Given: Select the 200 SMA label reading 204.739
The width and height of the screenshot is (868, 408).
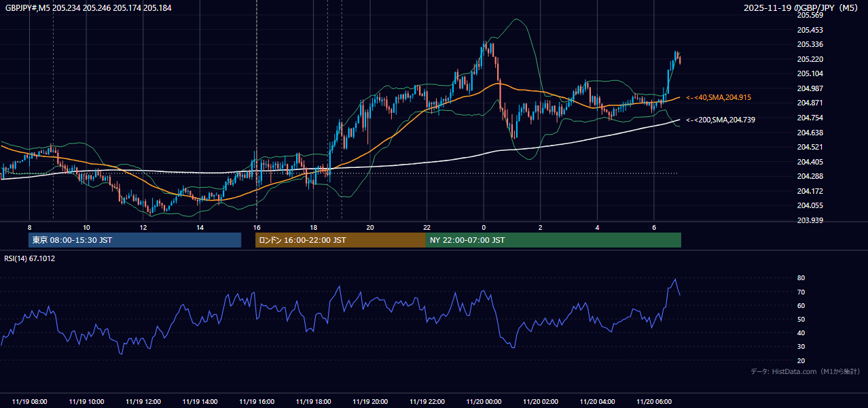Looking at the screenshot, I should point(720,120).
